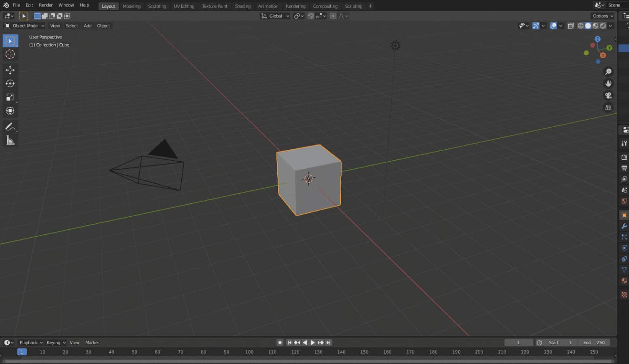Viewport: 629px width, 364px height.
Task: Switch to the Modeling tab
Action: click(x=132, y=6)
